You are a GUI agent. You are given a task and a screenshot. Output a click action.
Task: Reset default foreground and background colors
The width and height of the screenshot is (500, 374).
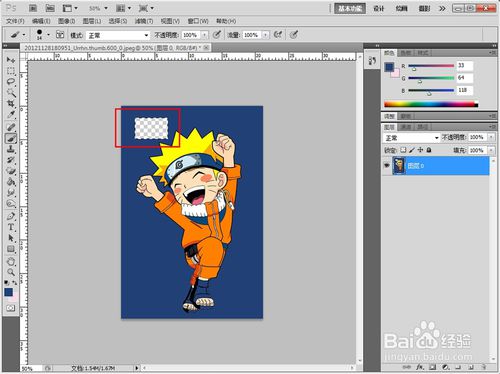click(6, 283)
